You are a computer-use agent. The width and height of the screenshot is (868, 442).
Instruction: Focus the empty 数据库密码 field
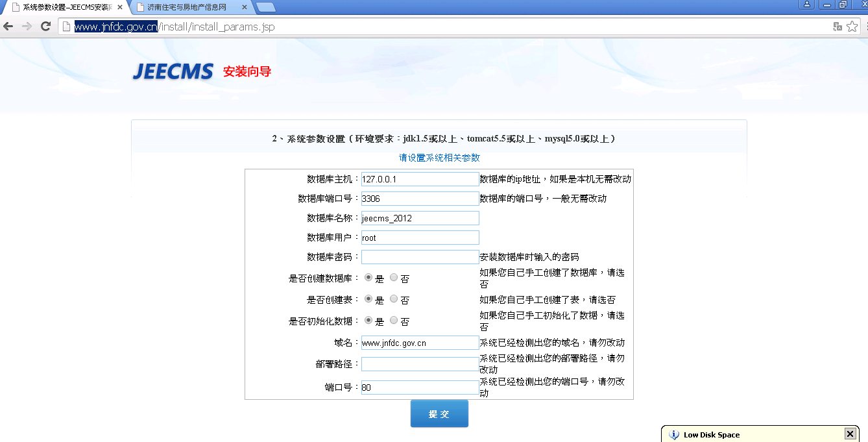[420, 257]
